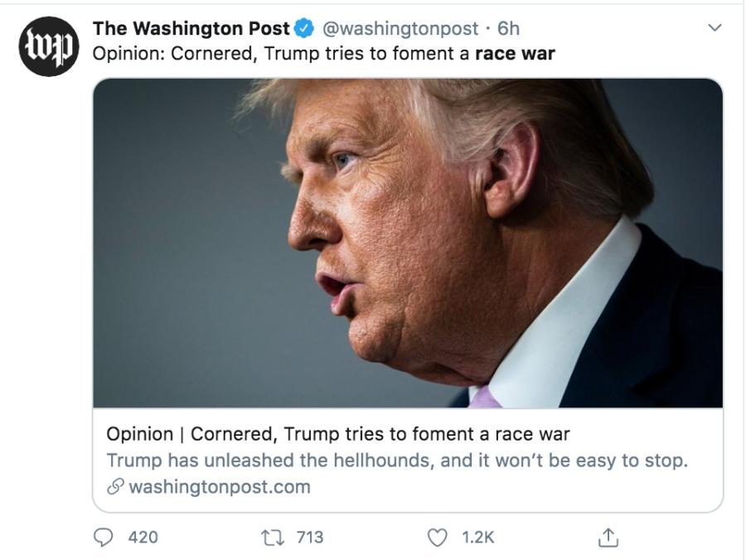Open The Washington Post display name
This screenshot has width=746, height=560.
click(x=191, y=28)
